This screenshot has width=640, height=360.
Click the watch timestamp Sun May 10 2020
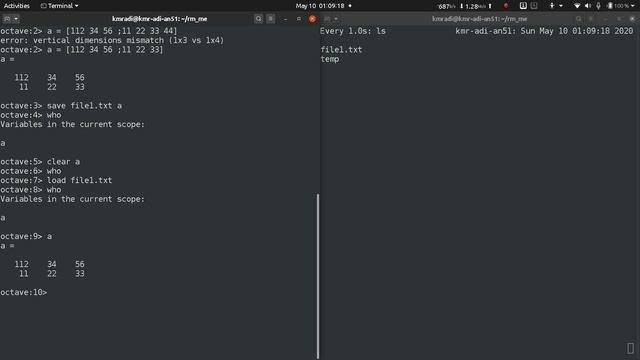[577, 31]
